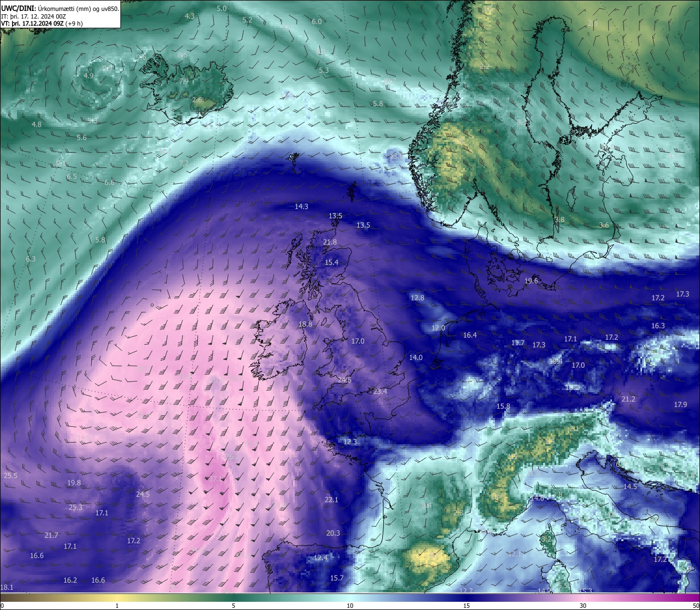Click the 1 tick on the color scale
Image resolution: width=700 pixels, height=610 pixels.
pos(117,606)
